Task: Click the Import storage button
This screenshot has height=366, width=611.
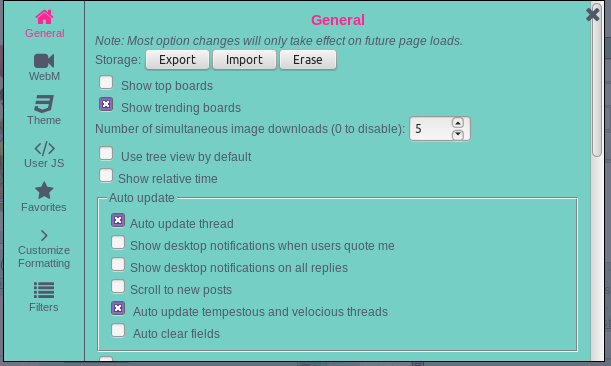Action: [244, 60]
